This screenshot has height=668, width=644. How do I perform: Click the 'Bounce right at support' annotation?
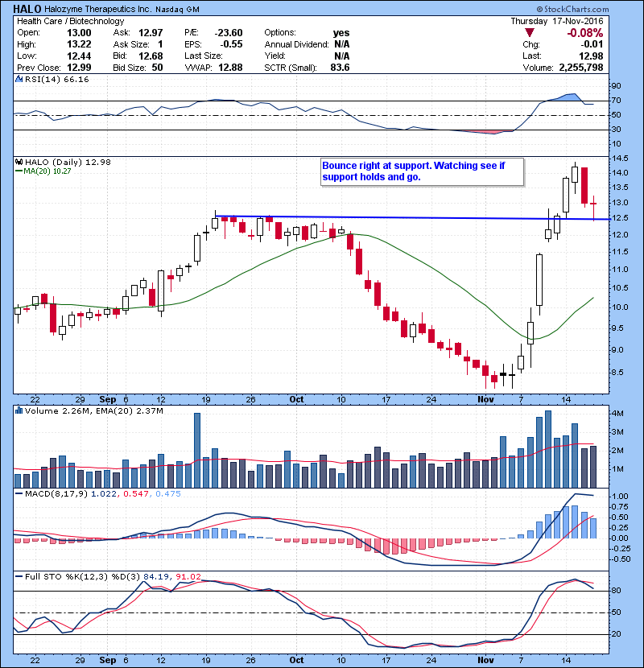(x=422, y=171)
